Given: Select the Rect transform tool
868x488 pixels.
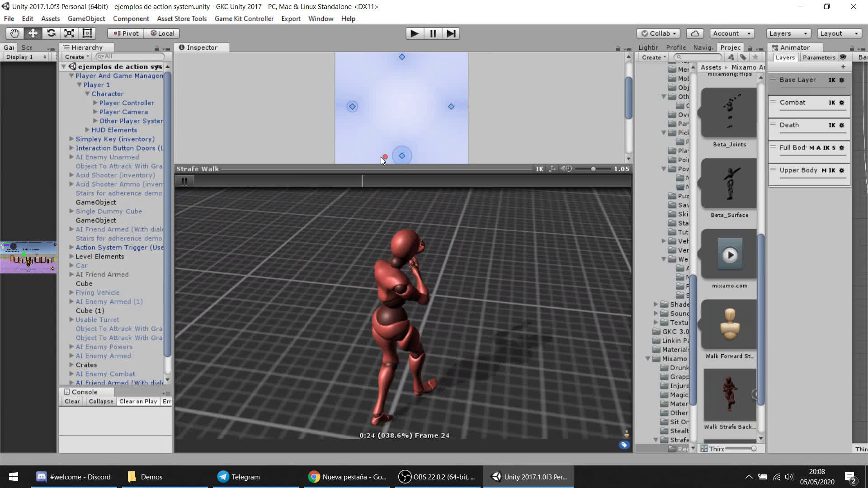Looking at the screenshot, I should point(87,33).
